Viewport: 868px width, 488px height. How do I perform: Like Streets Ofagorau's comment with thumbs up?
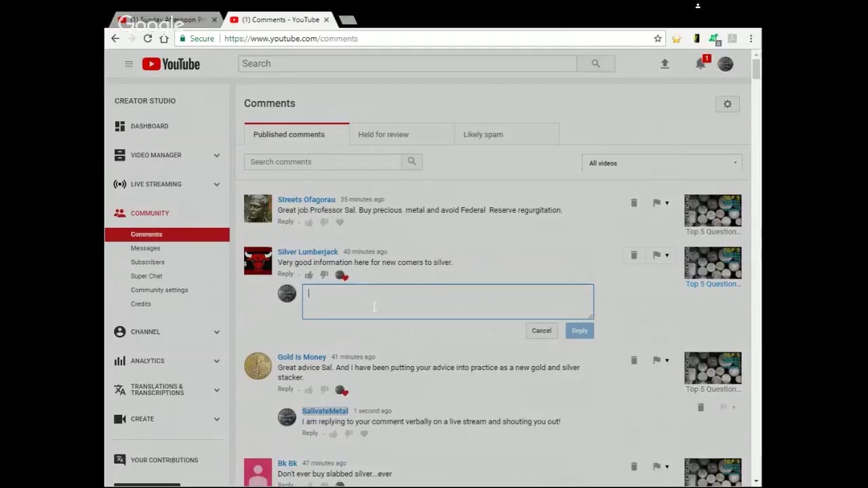[309, 222]
